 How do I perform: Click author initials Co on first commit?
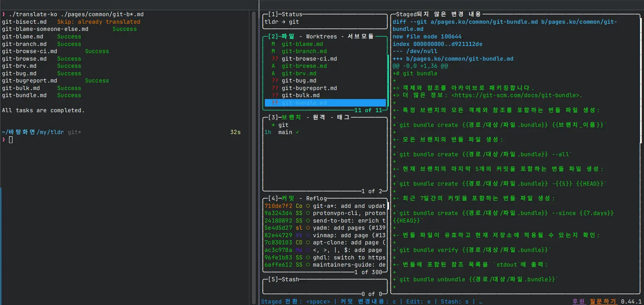[x=299, y=206]
